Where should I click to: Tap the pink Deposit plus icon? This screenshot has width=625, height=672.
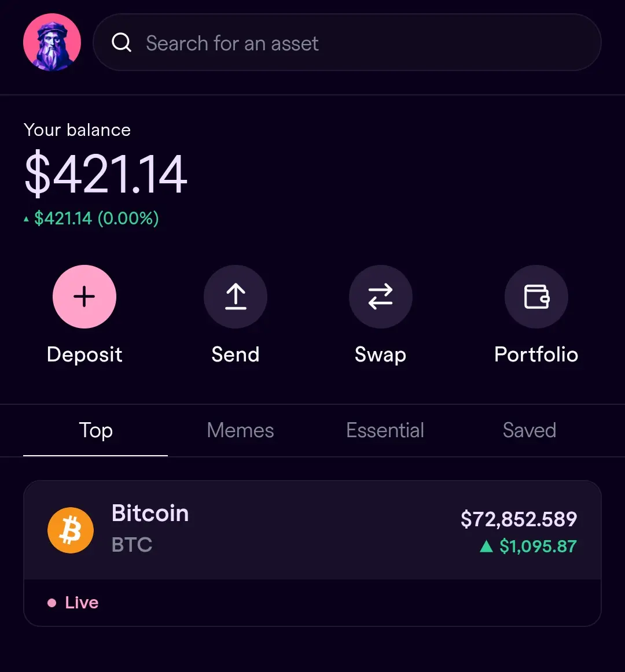click(84, 297)
